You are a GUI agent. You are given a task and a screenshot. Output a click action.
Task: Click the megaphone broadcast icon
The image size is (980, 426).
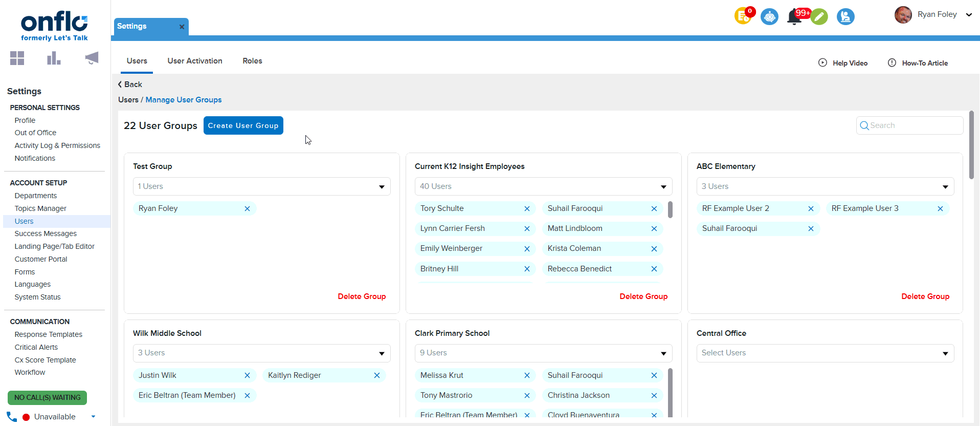coord(92,58)
